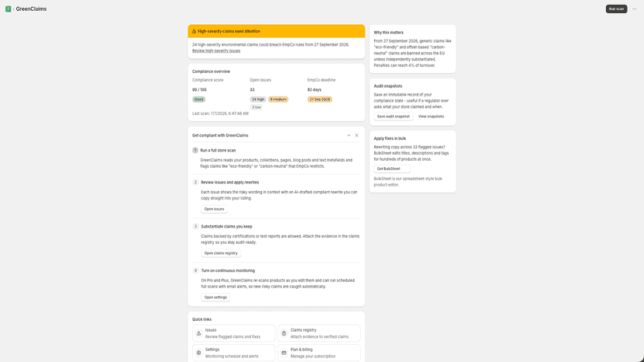
Task: Click the Open issues button
Action: (x=214, y=209)
